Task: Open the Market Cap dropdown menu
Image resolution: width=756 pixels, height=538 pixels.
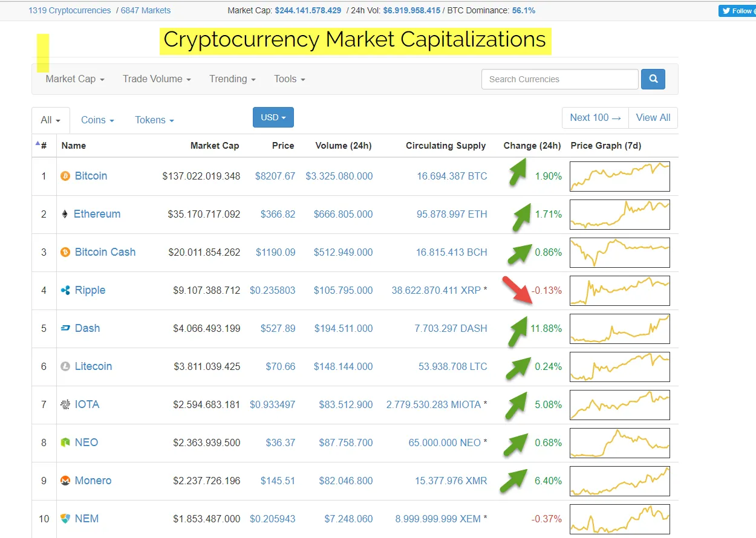Action: [x=75, y=79]
